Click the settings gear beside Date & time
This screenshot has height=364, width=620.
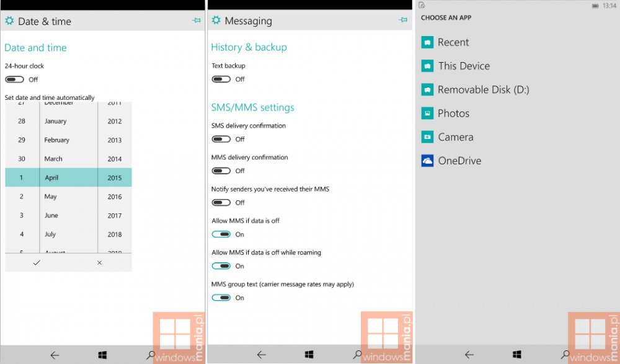tap(9, 20)
